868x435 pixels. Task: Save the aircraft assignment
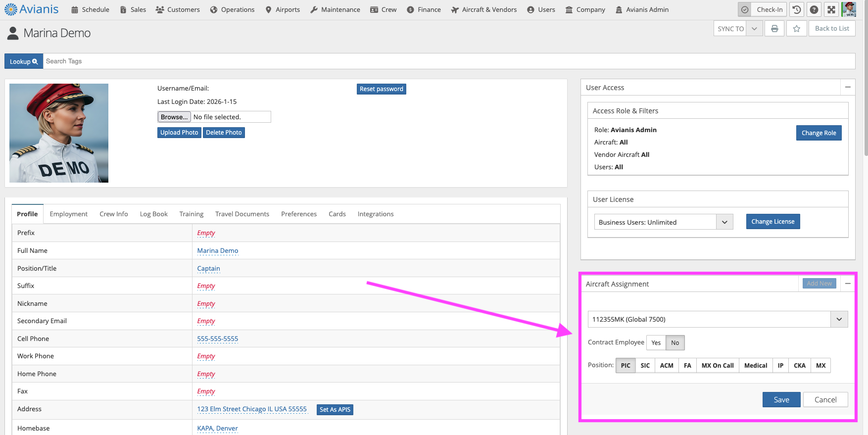[781, 400]
